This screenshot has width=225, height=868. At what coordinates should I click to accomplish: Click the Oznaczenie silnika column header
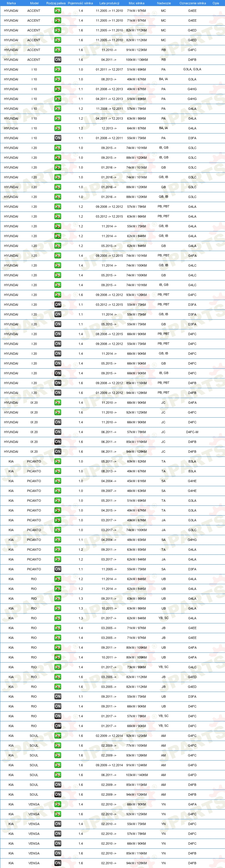coord(193,3)
